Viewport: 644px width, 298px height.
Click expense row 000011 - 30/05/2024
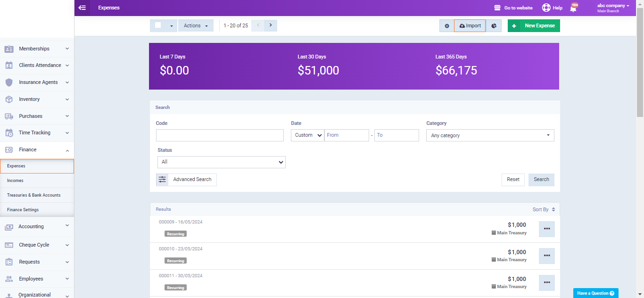pyautogui.click(x=355, y=283)
